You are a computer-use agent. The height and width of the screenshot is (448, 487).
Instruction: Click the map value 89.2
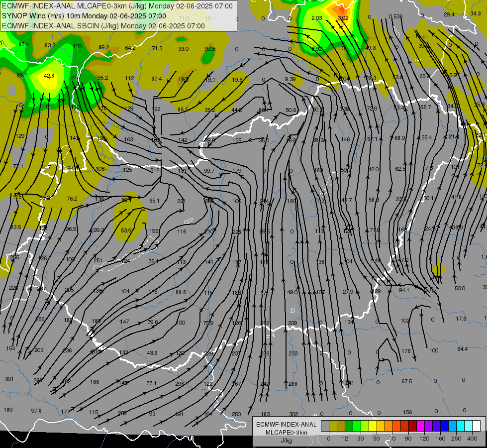[104, 47]
